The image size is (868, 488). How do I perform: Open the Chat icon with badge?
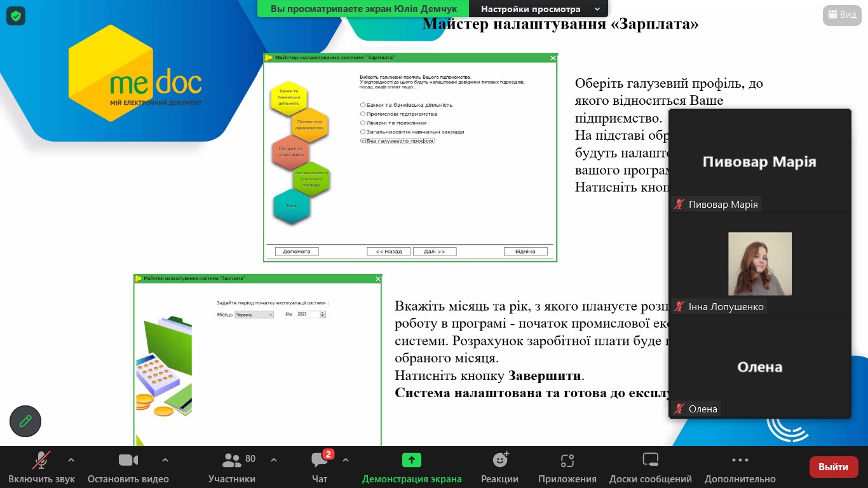coord(320,459)
